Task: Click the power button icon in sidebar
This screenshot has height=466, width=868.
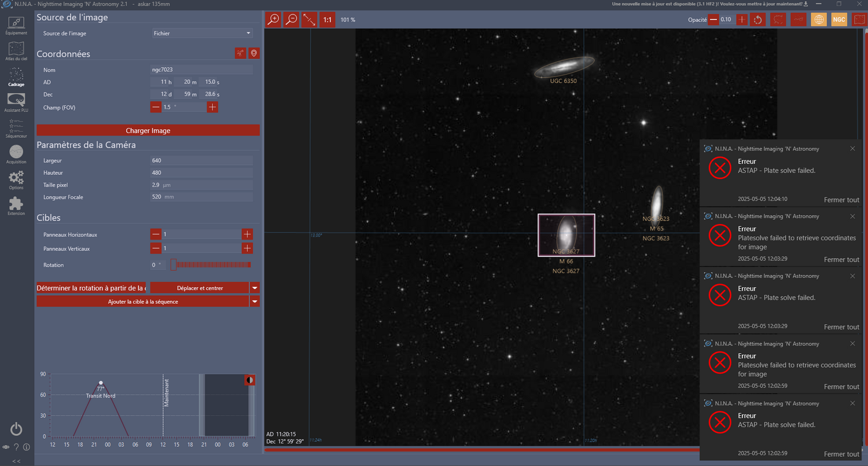Action: pos(16,429)
